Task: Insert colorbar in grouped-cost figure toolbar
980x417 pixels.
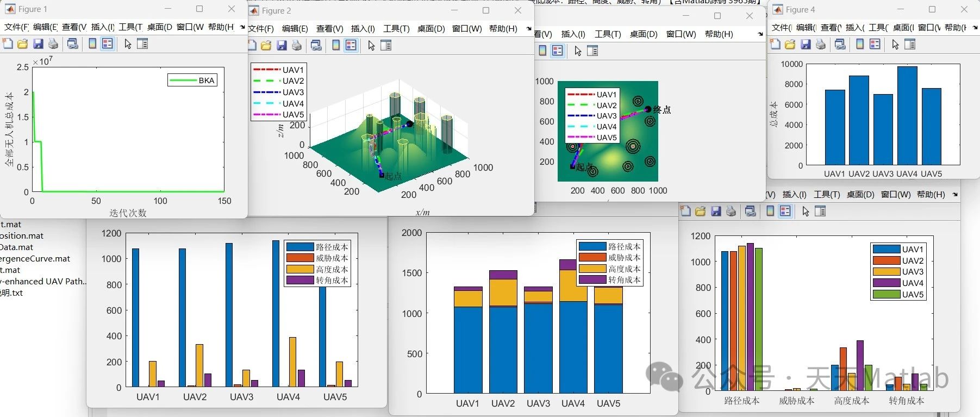Action: pyautogui.click(x=770, y=211)
